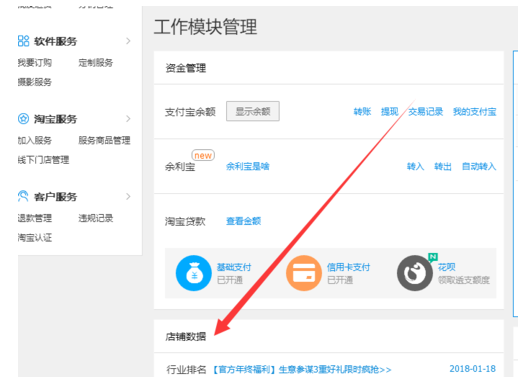526x377 pixels.
Task: Click the 资金管理 panel title
Action: 186,68
